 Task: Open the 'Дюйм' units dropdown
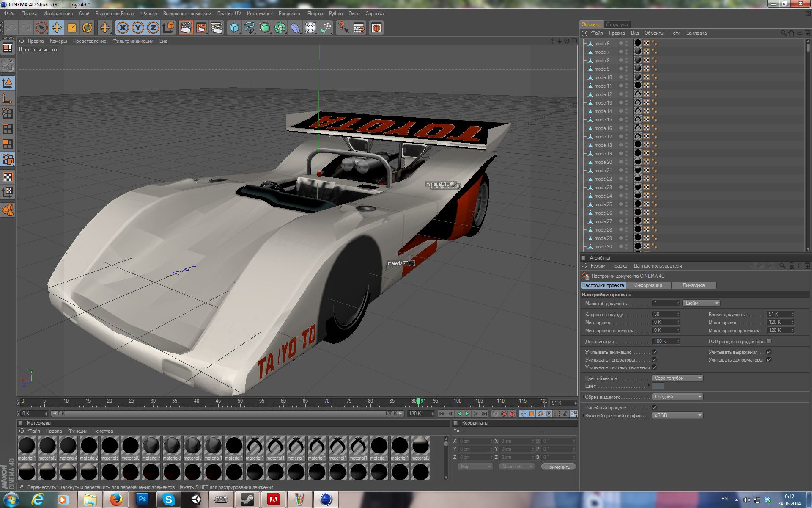point(701,303)
